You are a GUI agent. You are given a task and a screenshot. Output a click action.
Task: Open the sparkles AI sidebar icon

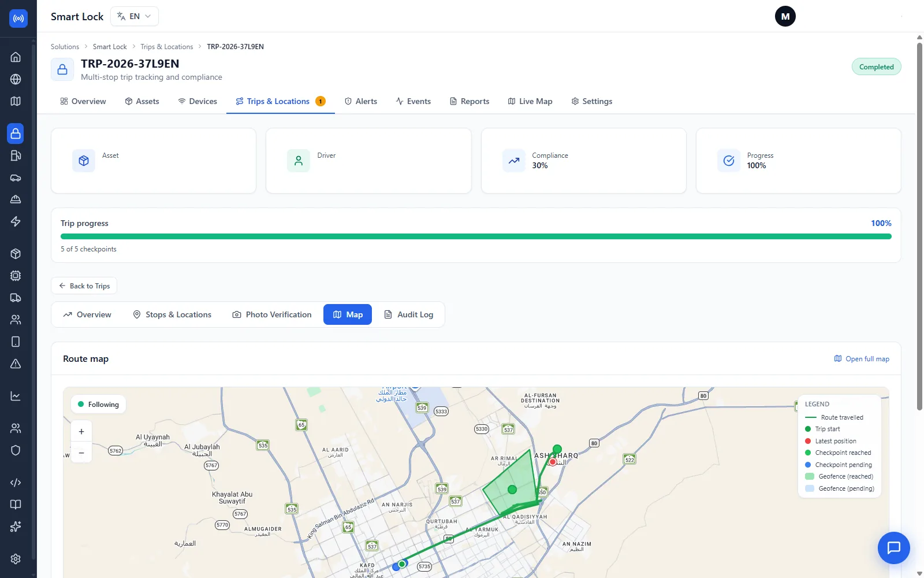[16, 527]
